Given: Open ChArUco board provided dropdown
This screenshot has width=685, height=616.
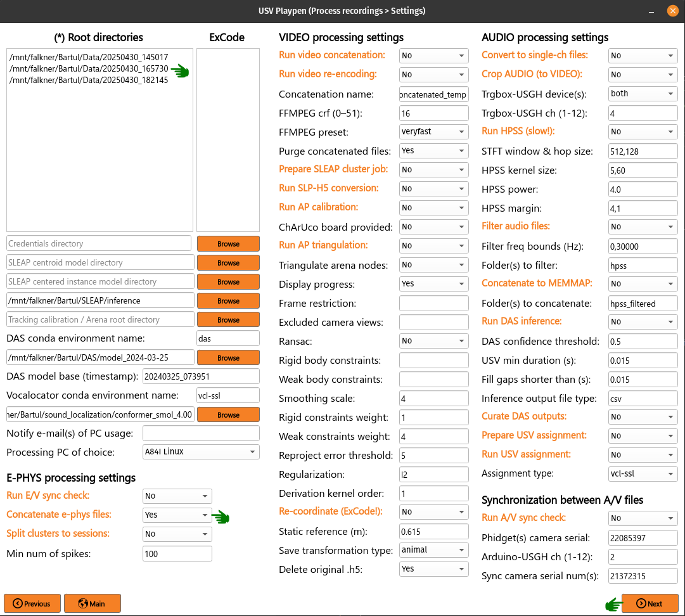Looking at the screenshot, I should pyautogui.click(x=433, y=227).
